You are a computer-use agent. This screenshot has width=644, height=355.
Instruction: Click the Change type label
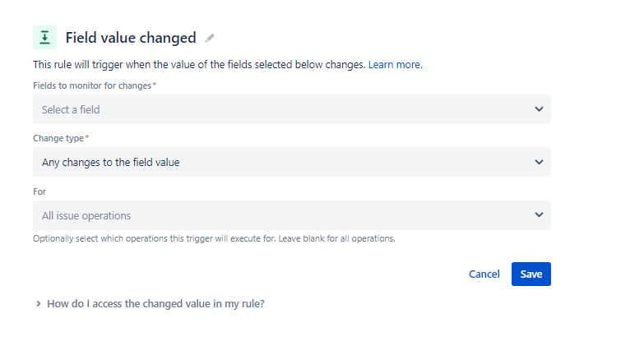click(58, 138)
